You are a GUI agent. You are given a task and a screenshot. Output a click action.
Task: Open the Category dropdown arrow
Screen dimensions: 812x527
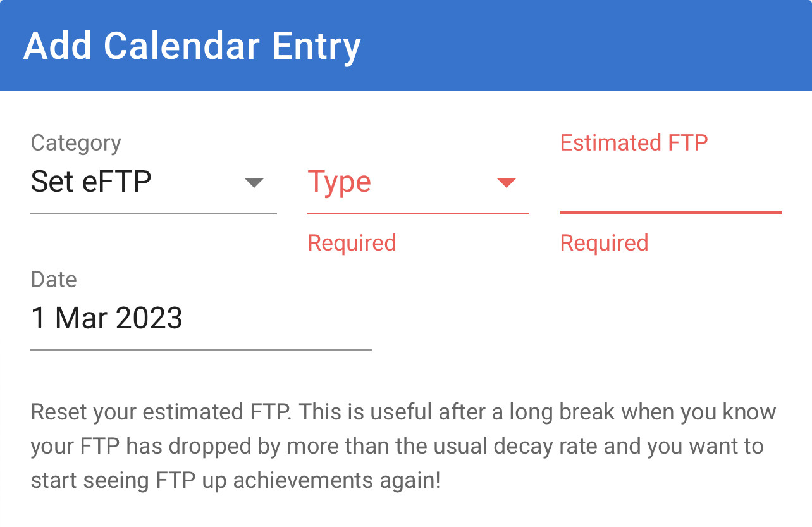[254, 183]
